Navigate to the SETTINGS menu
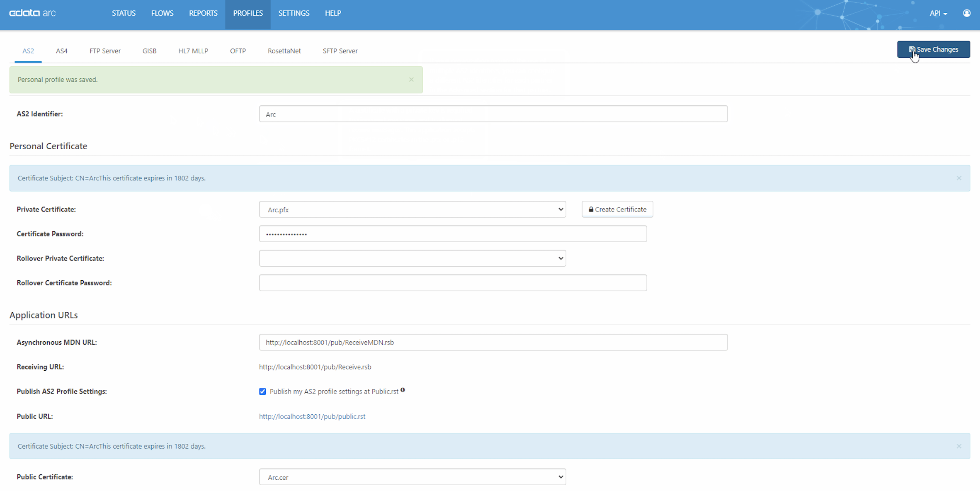This screenshot has width=980, height=491. [294, 13]
